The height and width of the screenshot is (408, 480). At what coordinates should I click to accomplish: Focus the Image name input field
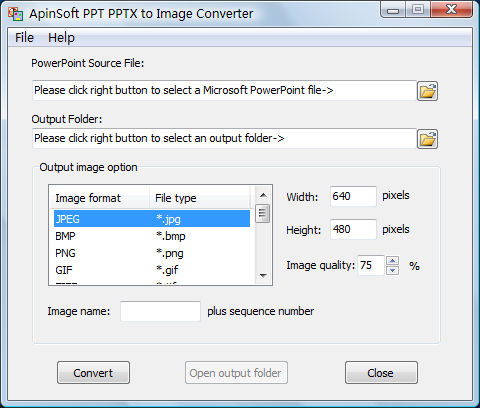(x=160, y=311)
